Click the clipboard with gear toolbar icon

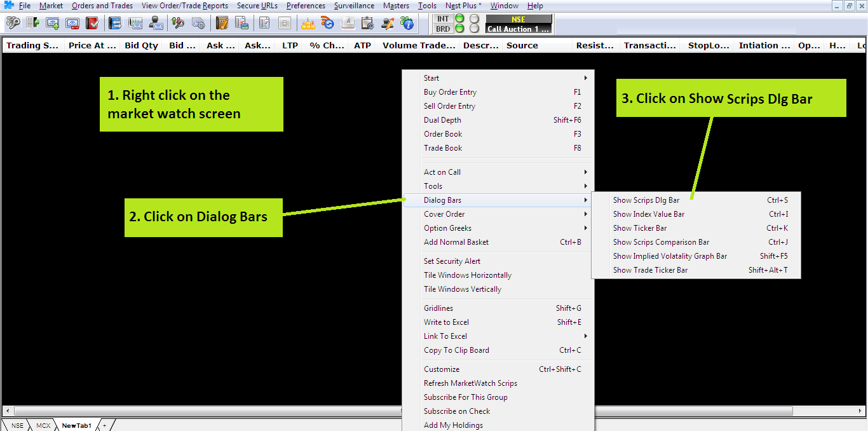pos(367,24)
